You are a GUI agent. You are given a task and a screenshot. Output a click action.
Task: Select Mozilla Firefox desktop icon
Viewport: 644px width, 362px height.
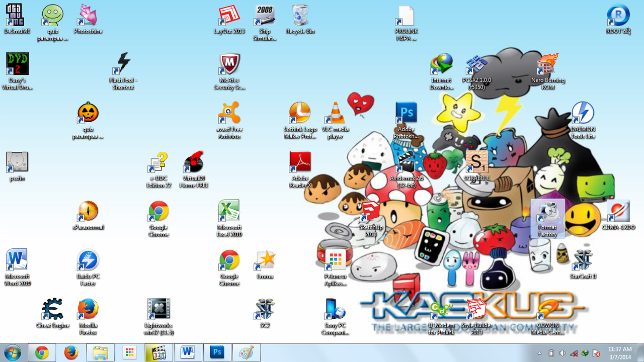[x=88, y=316]
